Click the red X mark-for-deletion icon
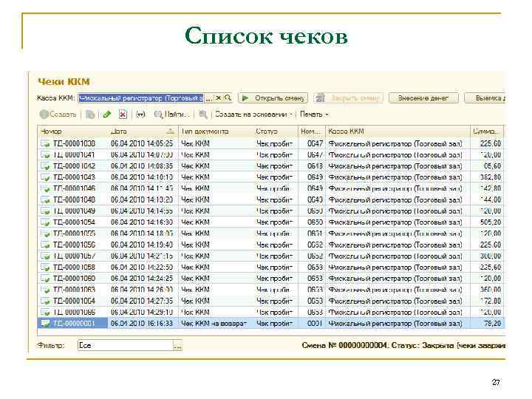The height and width of the screenshot is (399, 532). pyautogui.click(x=123, y=115)
